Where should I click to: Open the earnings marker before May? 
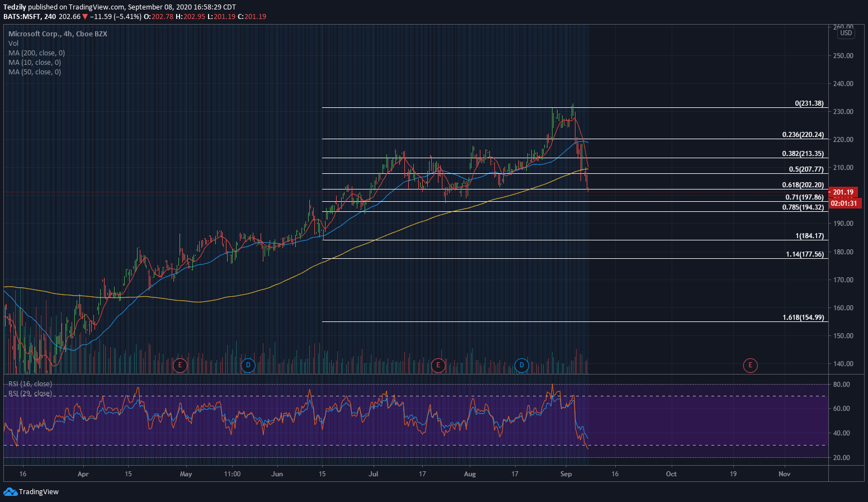pos(180,366)
